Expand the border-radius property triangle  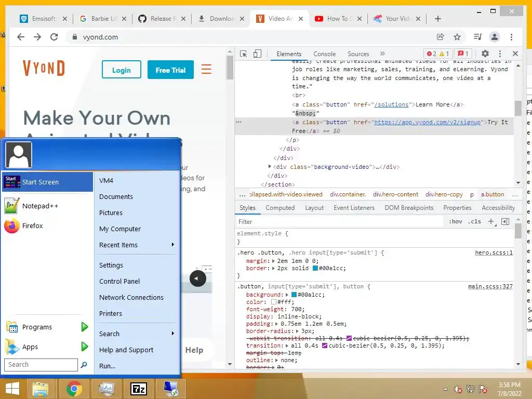298,331
